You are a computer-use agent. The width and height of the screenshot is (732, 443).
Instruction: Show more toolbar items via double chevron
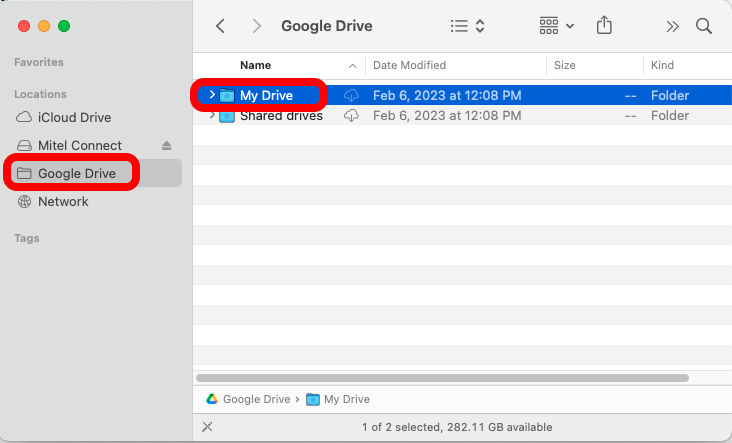(x=672, y=27)
